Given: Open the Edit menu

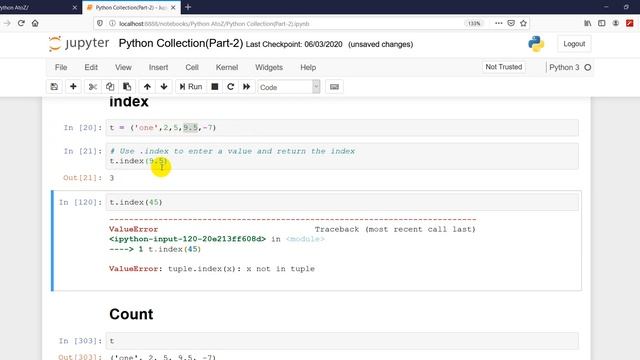Looking at the screenshot, I should tap(91, 67).
